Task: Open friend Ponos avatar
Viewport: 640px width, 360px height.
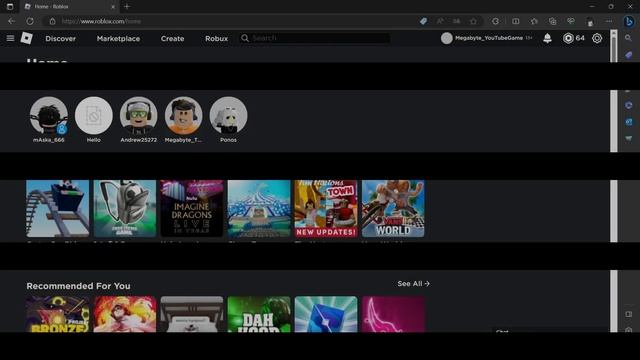Action: point(228,116)
